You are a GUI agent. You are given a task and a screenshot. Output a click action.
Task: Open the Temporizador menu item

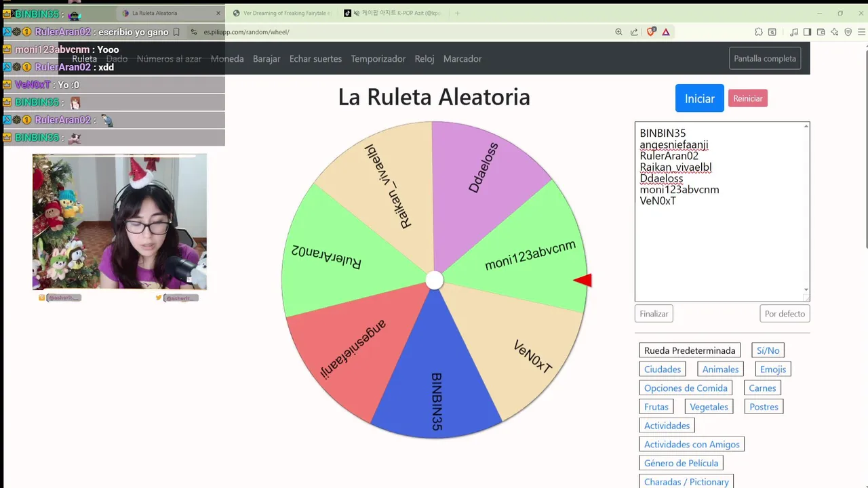click(378, 59)
